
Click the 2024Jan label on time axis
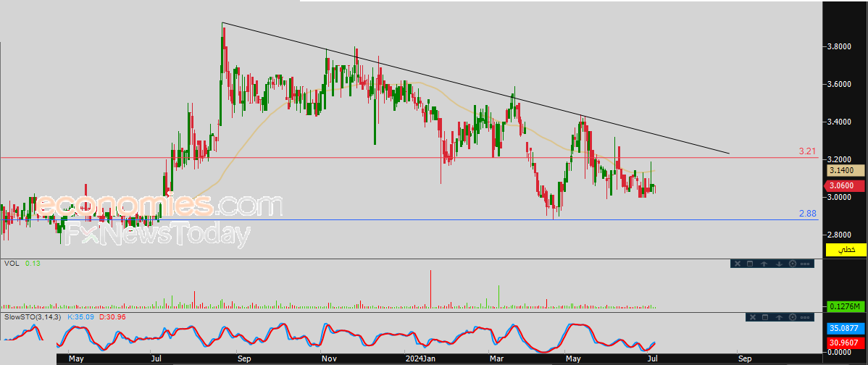pos(420,359)
